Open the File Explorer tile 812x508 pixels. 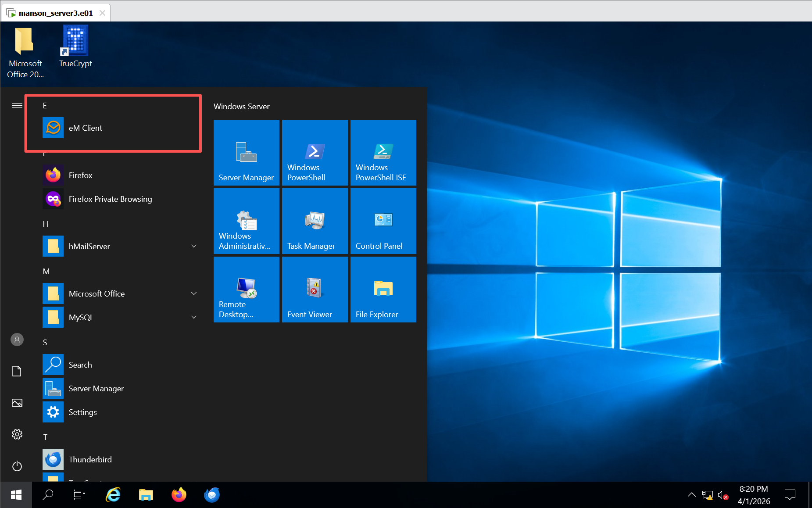(x=383, y=290)
